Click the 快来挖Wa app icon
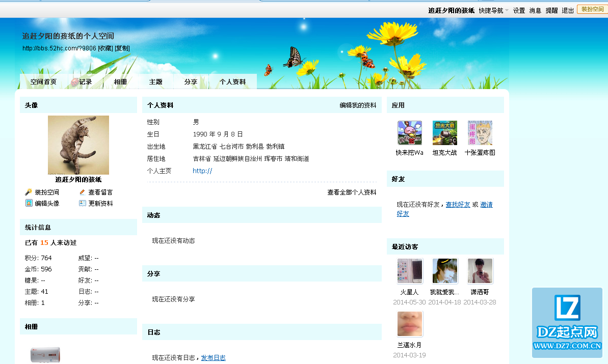This screenshot has width=608, height=364. pyautogui.click(x=410, y=133)
